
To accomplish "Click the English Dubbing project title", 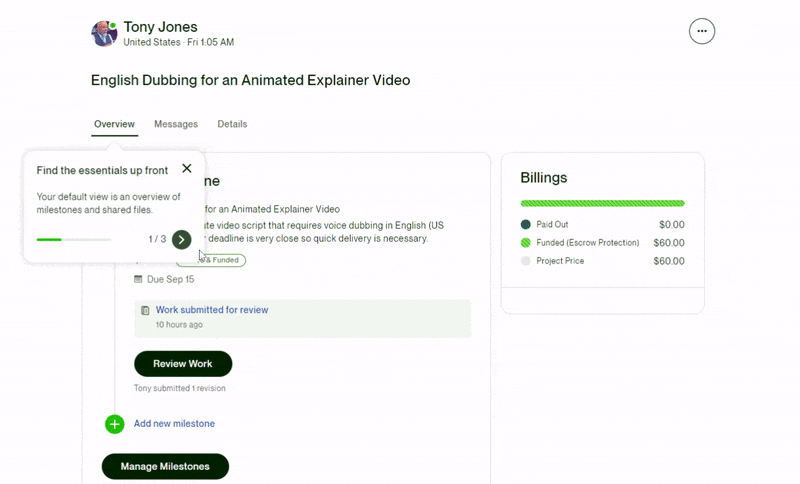I will (251, 80).
